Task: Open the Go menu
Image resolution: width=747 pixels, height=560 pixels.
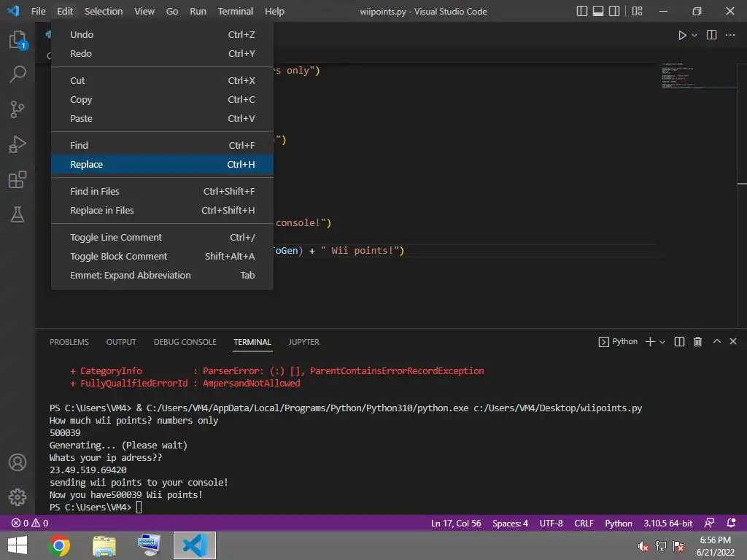Action: pos(172,11)
